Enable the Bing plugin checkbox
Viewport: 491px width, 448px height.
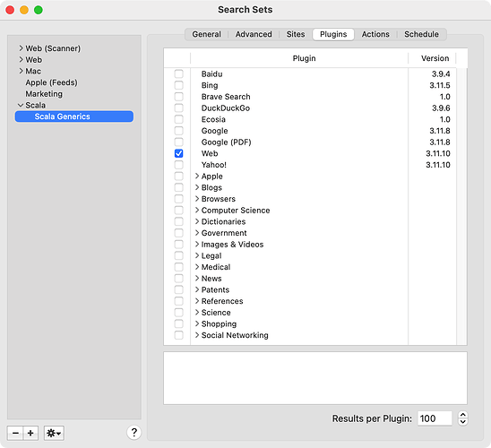point(179,85)
